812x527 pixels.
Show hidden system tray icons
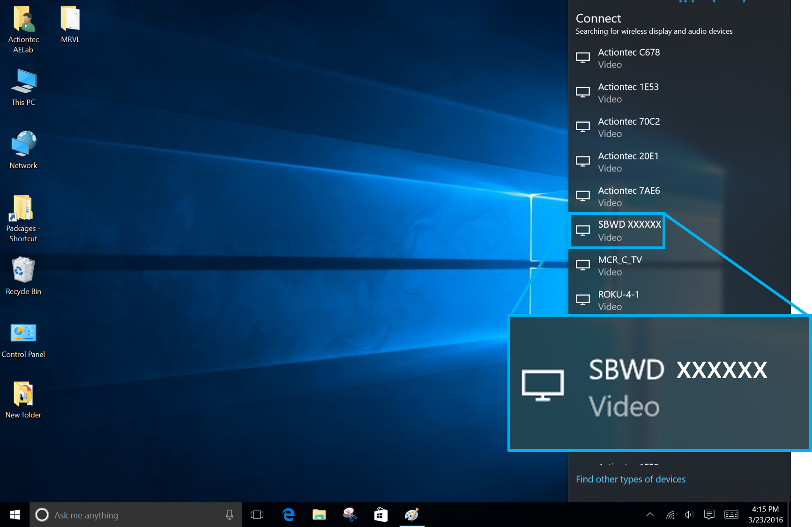[x=650, y=515]
